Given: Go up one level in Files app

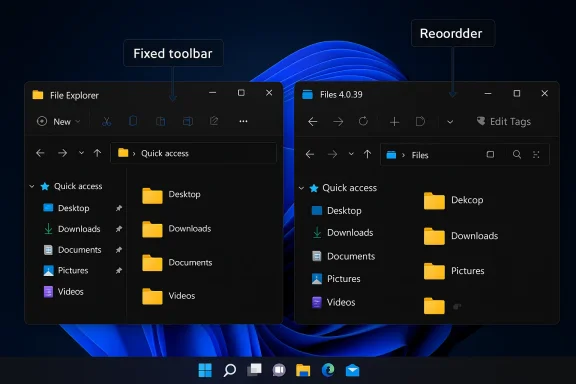Looking at the screenshot, I should (x=367, y=154).
